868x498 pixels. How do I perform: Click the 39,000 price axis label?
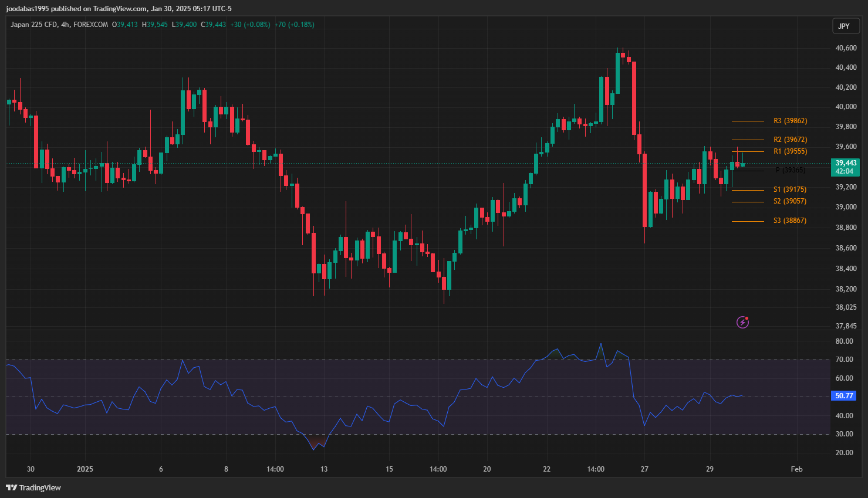tap(846, 207)
